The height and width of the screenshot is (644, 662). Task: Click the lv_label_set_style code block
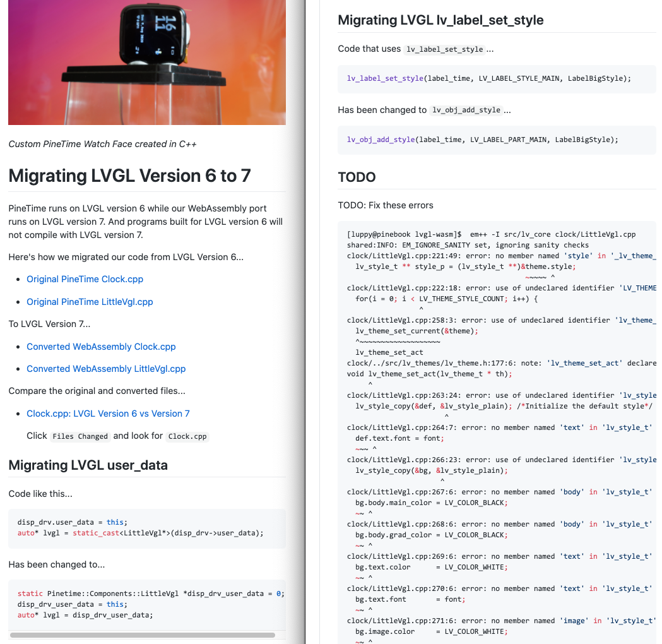489,79
